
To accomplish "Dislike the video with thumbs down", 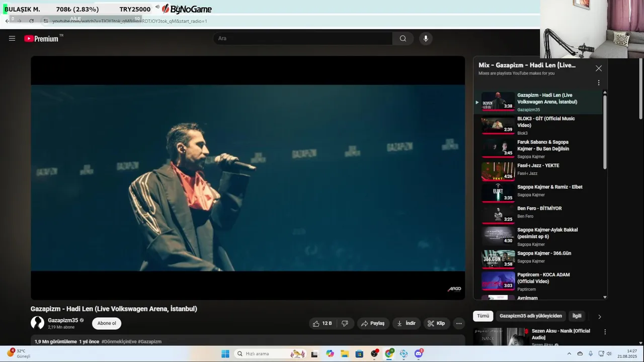I will coord(345,323).
